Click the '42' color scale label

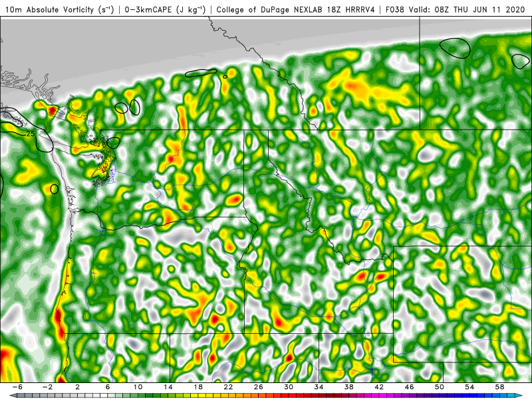(x=379, y=387)
